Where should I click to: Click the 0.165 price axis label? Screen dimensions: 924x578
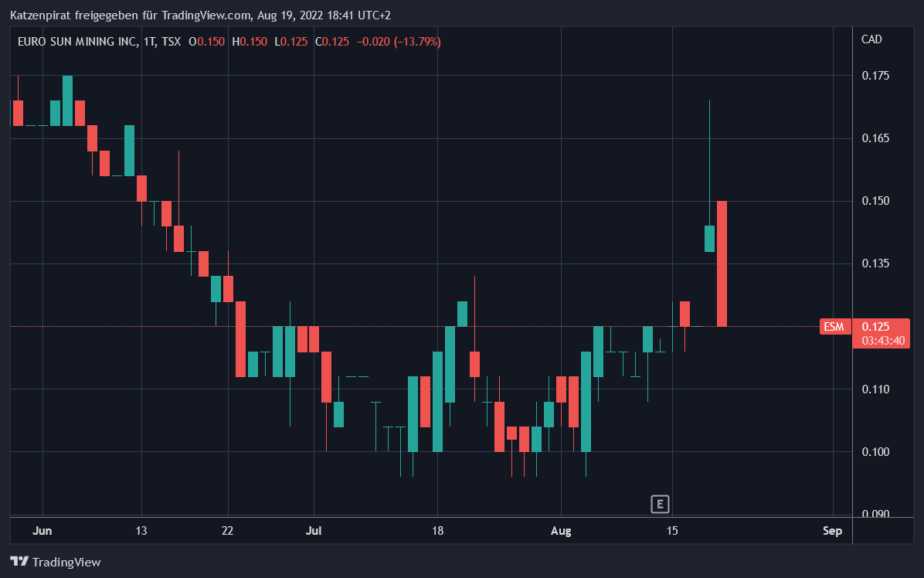coord(875,138)
